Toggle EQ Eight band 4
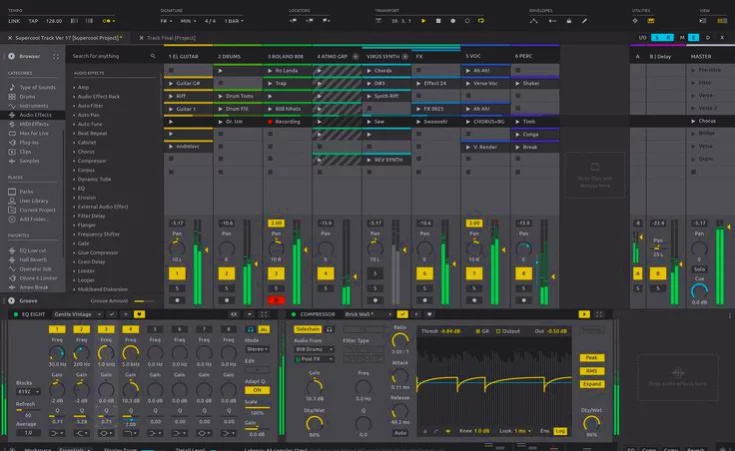The width and height of the screenshot is (735, 451). coord(130,330)
